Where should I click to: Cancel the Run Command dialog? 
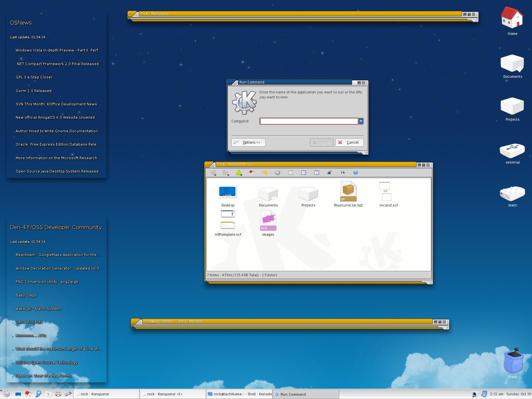[x=349, y=142]
